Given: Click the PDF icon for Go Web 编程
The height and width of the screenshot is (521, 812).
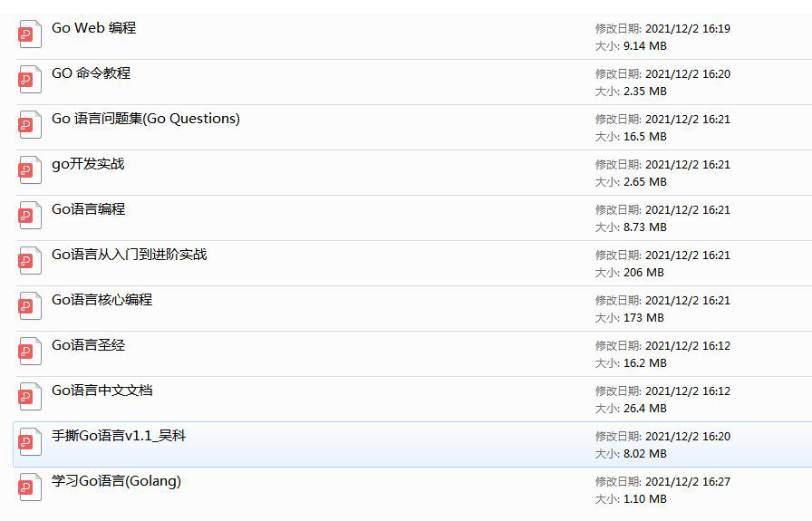Looking at the screenshot, I should tap(30, 34).
